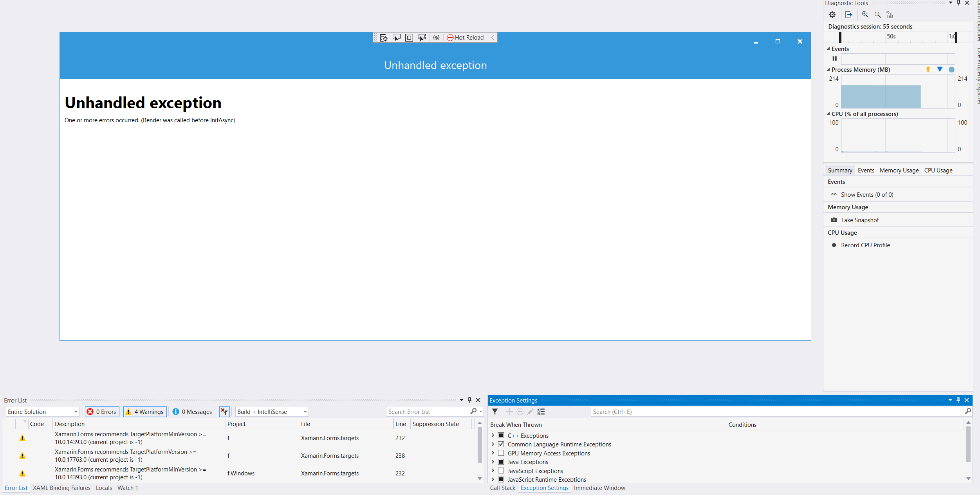
Task: Switch to the XAML Binding Failures tab
Action: [x=61, y=488]
